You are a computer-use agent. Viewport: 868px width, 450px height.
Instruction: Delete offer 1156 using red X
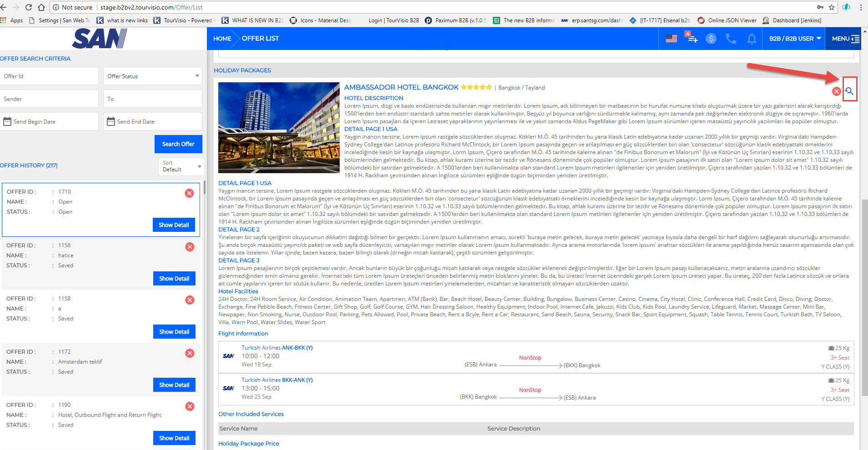pos(190,247)
